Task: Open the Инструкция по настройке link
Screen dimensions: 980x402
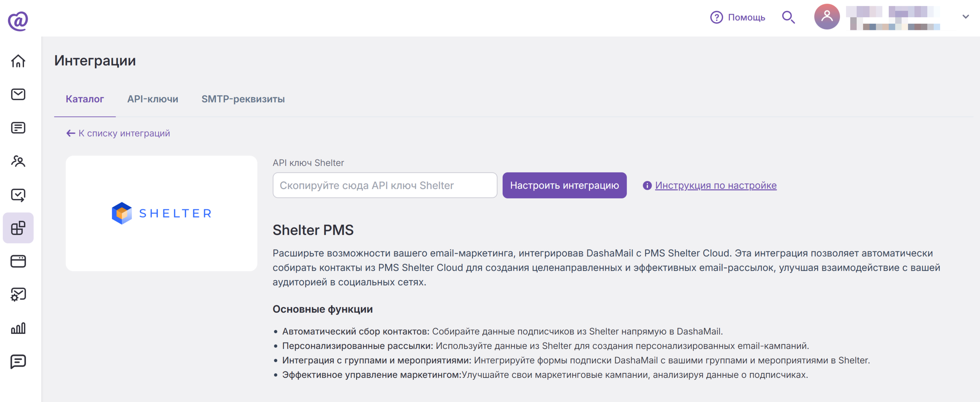Action: 715,185
